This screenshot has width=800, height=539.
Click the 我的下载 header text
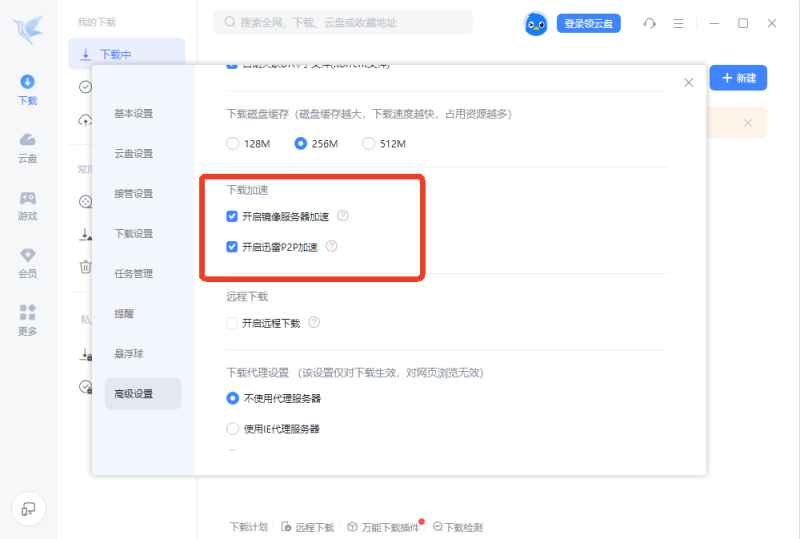(97, 22)
